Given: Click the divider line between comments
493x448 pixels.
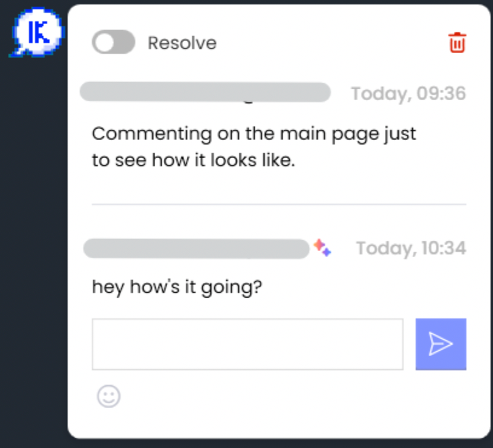Looking at the screenshot, I should click(279, 204).
